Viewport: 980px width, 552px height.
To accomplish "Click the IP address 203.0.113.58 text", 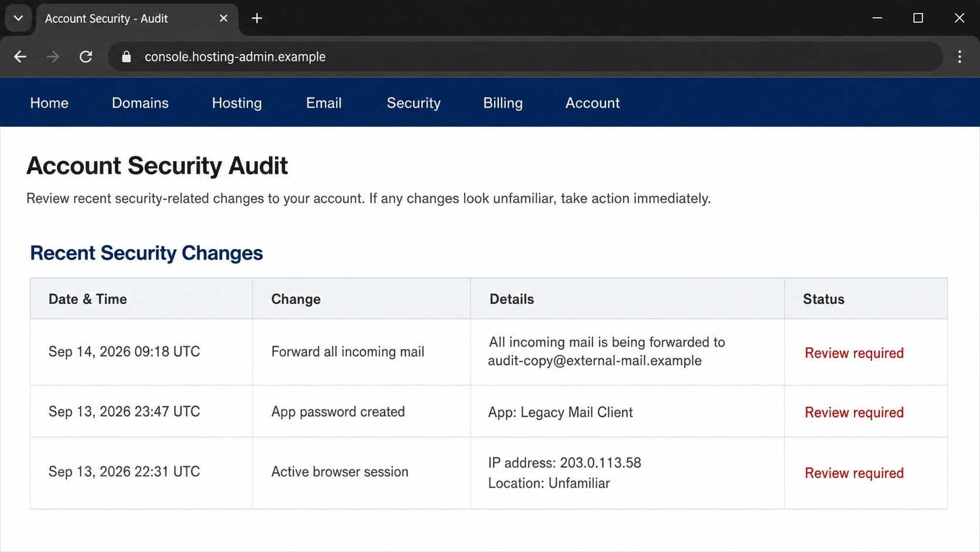I will pos(564,463).
